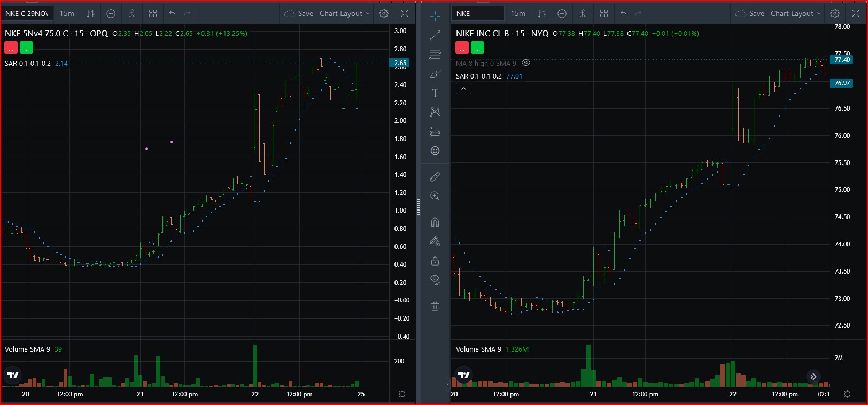Save the right chart layout
This screenshot has width=868, height=405.
click(750, 13)
